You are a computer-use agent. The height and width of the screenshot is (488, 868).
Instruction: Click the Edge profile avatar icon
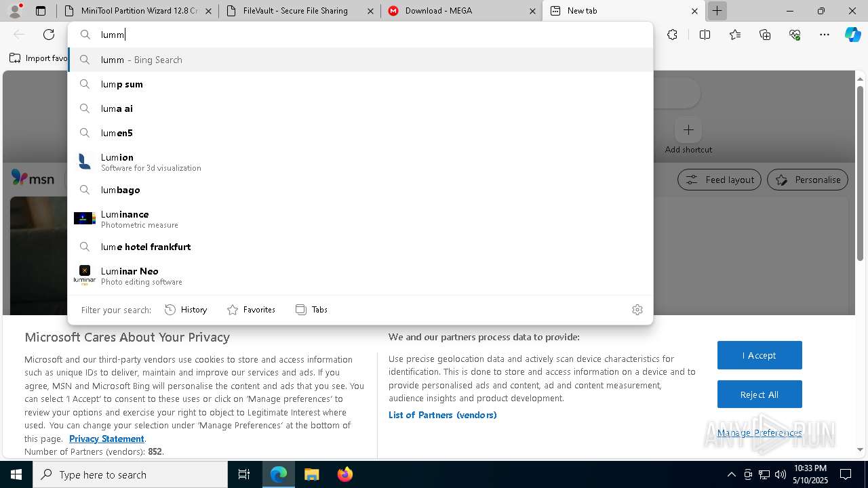pos(15,11)
